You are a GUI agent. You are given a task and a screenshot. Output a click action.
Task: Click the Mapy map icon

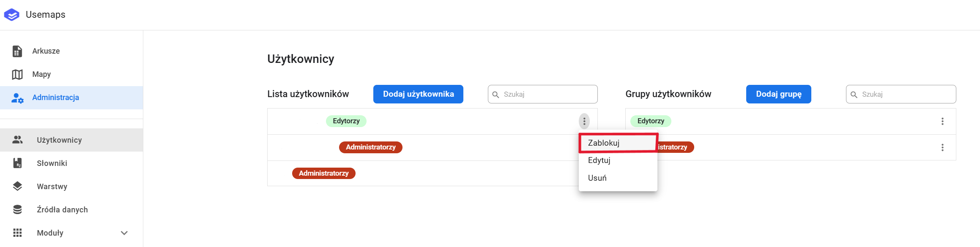(x=17, y=74)
